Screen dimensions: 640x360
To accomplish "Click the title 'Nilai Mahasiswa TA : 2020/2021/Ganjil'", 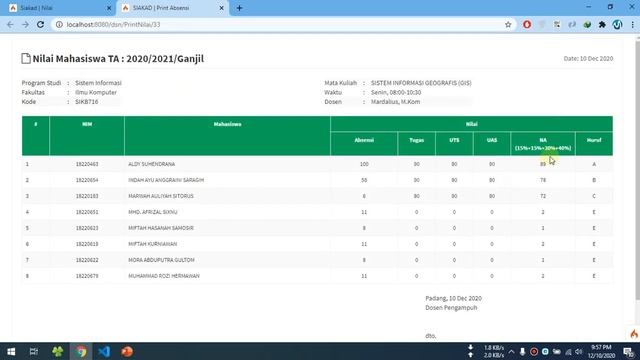I will point(118,58).
